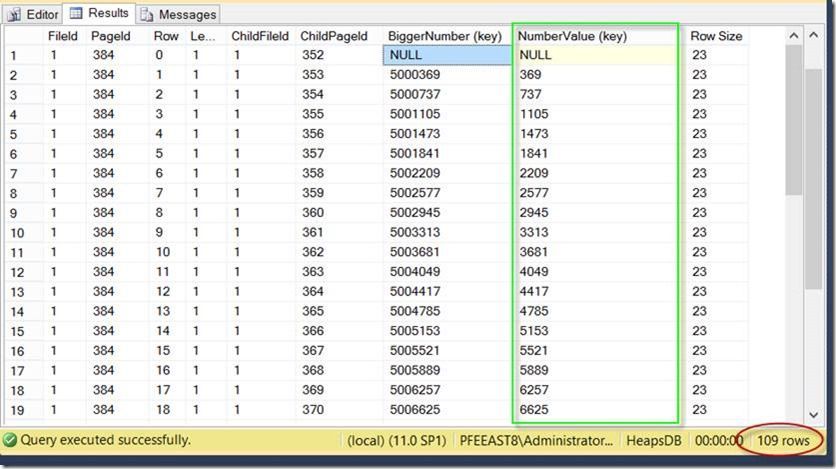Click the green query success check icon

click(x=9, y=440)
